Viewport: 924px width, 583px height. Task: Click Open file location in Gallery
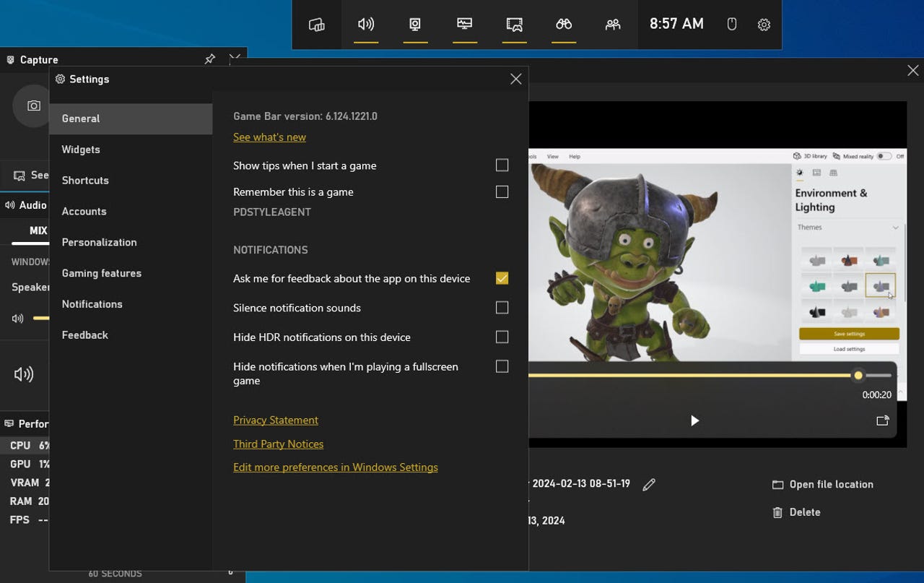823,485
